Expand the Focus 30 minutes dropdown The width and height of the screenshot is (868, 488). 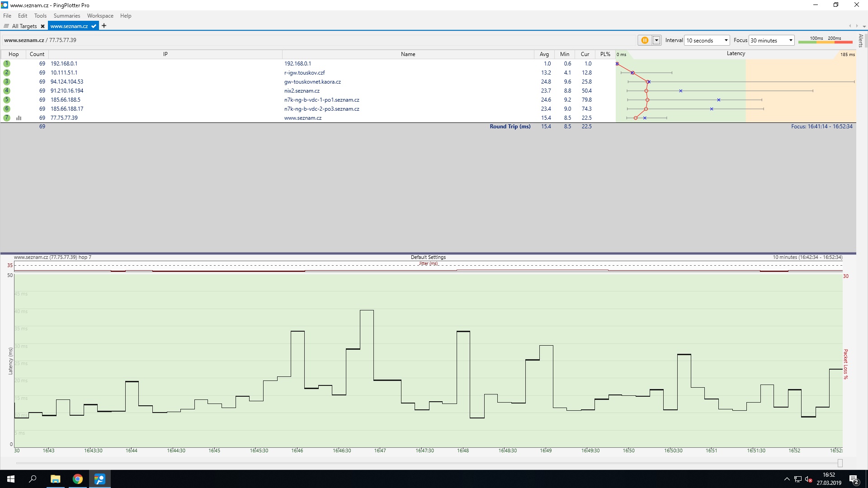click(771, 40)
